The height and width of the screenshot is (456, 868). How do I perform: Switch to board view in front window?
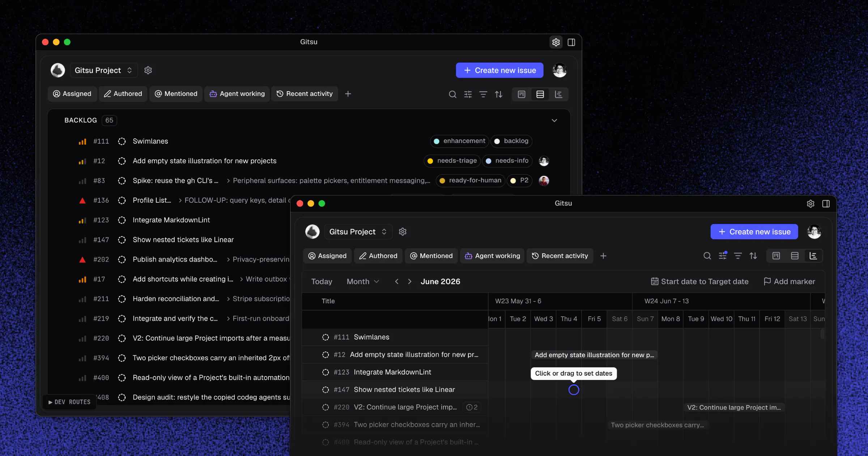coord(776,256)
